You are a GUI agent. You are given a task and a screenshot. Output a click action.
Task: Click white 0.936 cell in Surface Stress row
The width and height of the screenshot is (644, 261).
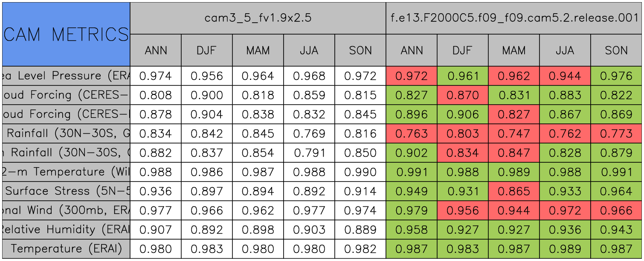[x=155, y=191]
